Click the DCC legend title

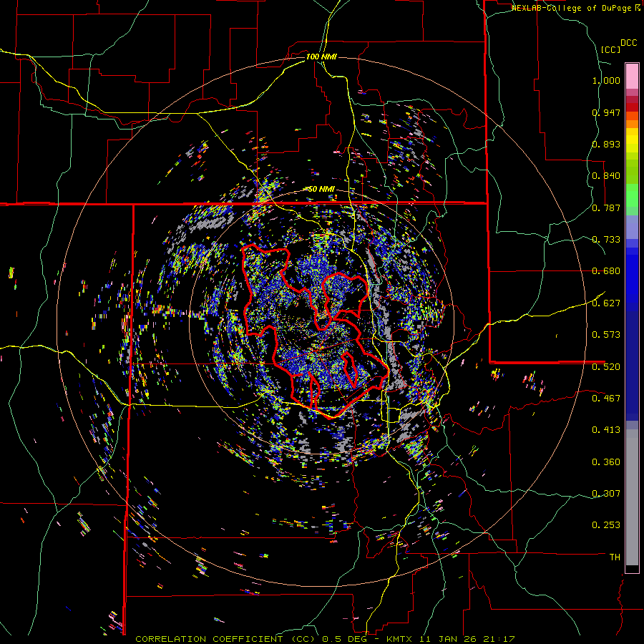(628, 43)
